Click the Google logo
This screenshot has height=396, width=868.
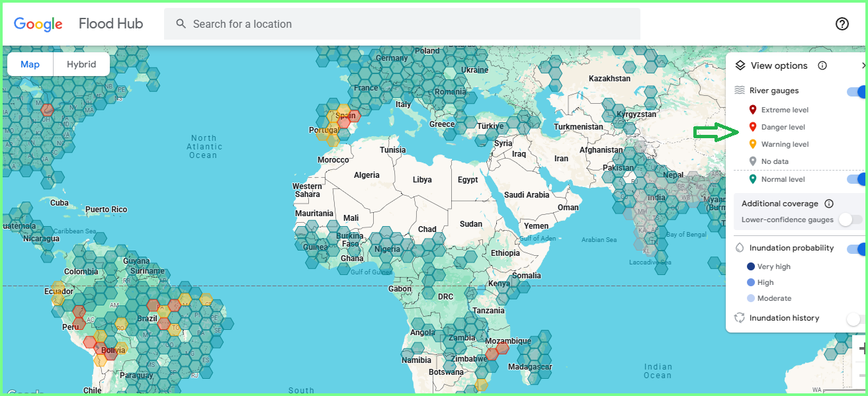38,24
